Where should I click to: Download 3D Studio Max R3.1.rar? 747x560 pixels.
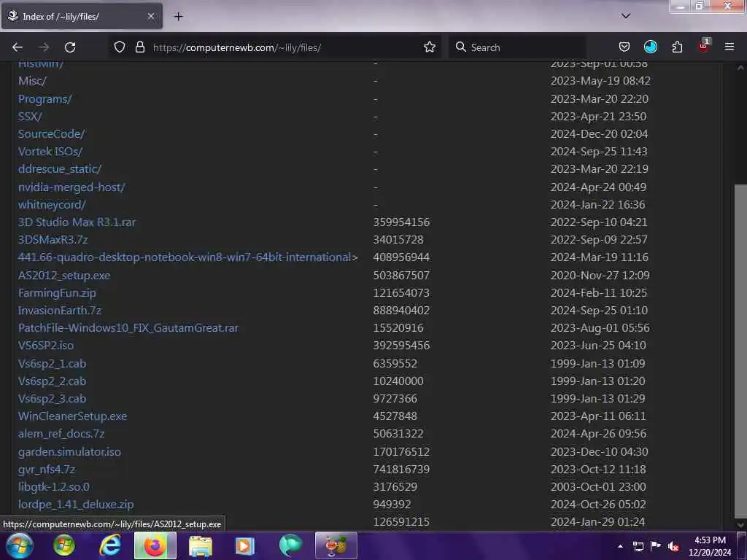click(77, 222)
